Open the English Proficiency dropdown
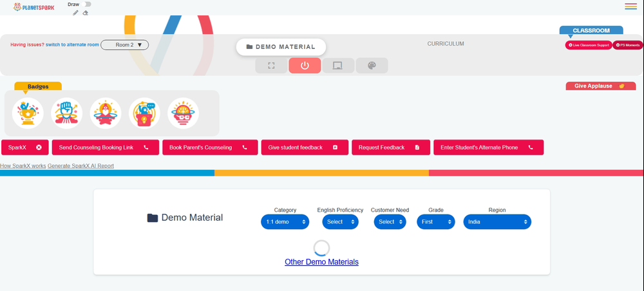The height and width of the screenshot is (291, 644). tap(340, 221)
